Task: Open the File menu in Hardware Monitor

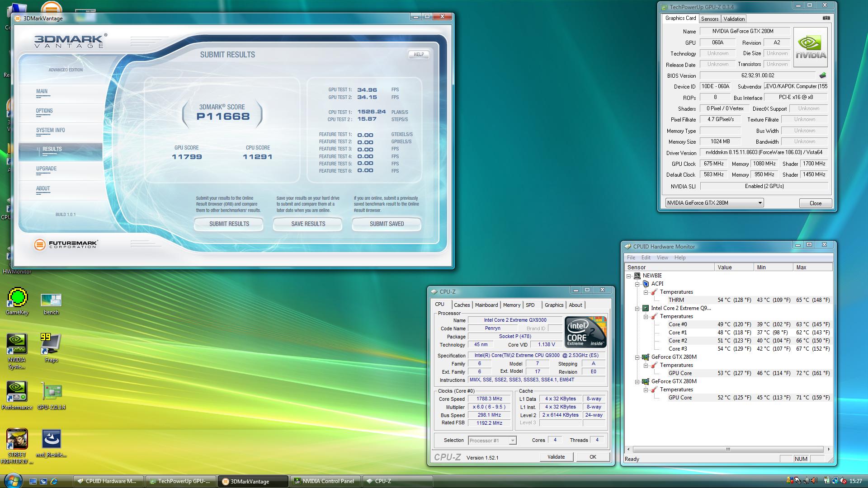Action: [x=631, y=258]
